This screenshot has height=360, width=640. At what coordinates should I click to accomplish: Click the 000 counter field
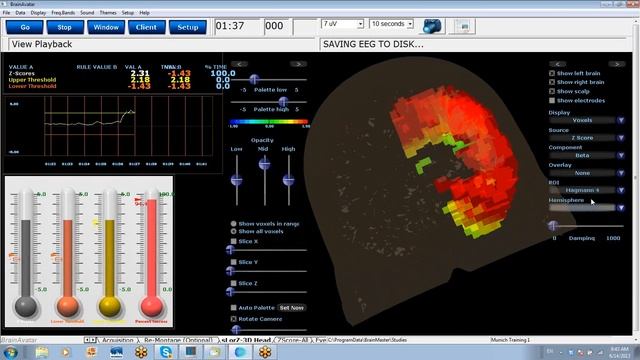(277, 27)
